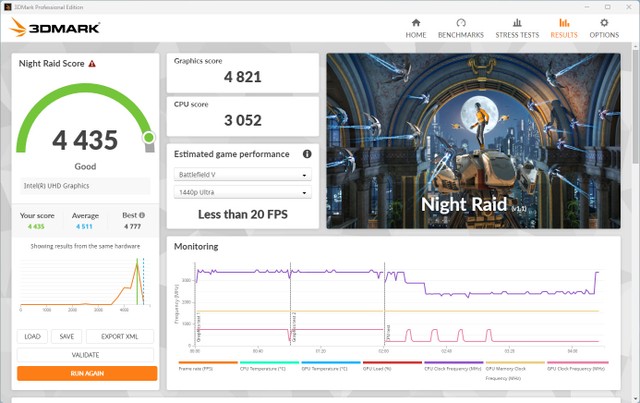This screenshot has height=403, width=640.
Task: Toggle GPU Memory Clock Frequency legend swatch
Action: point(515,362)
